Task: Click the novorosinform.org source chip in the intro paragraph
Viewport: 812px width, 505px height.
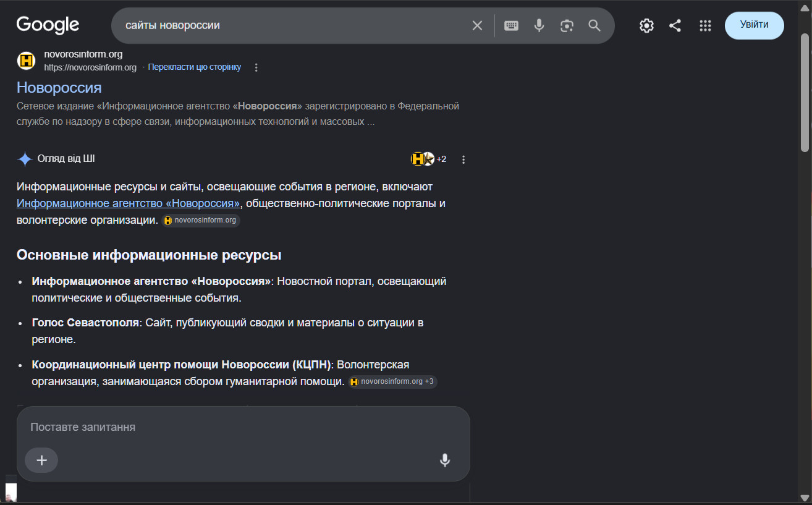Action: pyautogui.click(x=201, y=220)
